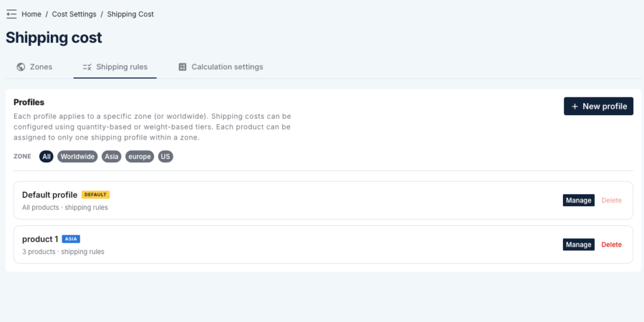Manage the product 1 profile
The image size is (644, 322).
click(578, 244)
